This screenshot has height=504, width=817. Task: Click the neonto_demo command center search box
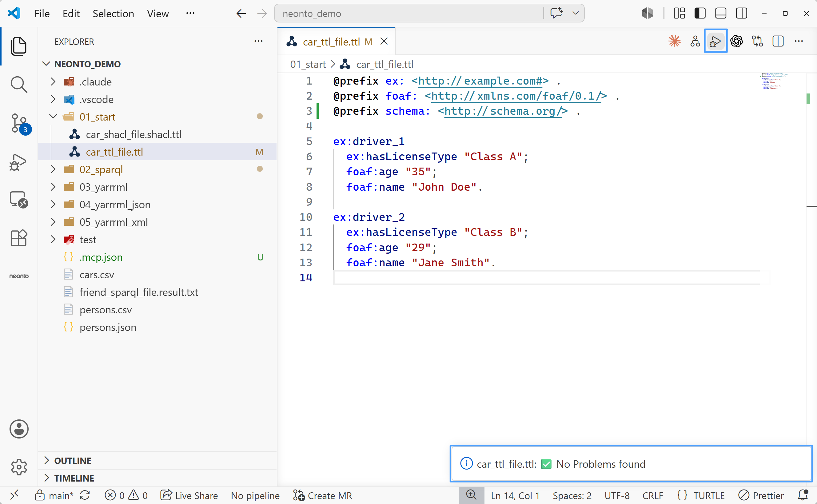[x=409, y=13]
